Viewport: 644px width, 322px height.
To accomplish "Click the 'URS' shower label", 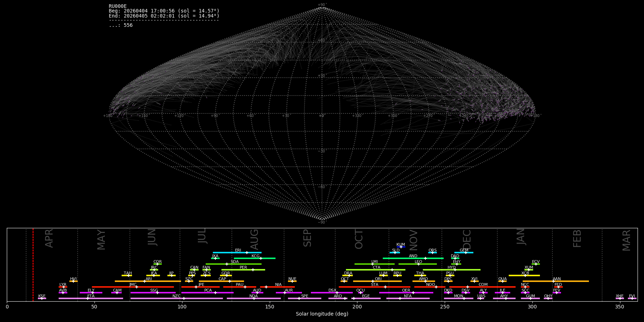I will coord(482,296).
